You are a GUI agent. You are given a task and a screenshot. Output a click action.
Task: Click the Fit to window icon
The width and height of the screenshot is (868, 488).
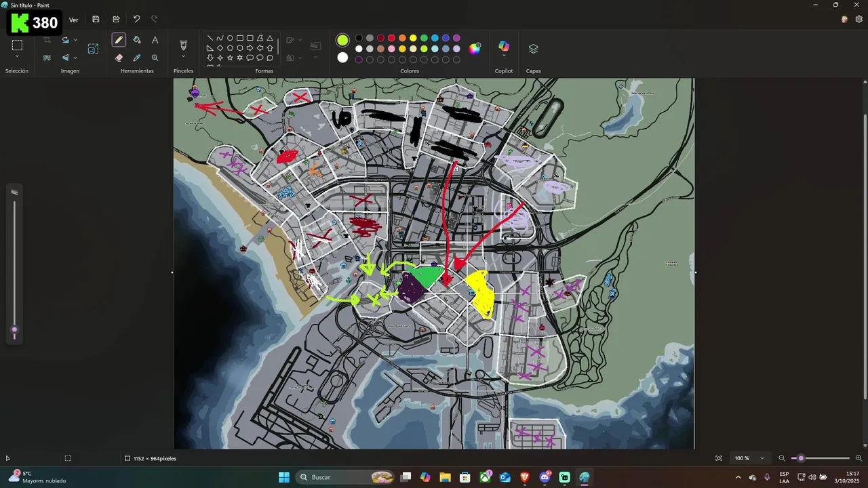click(719, 458)
